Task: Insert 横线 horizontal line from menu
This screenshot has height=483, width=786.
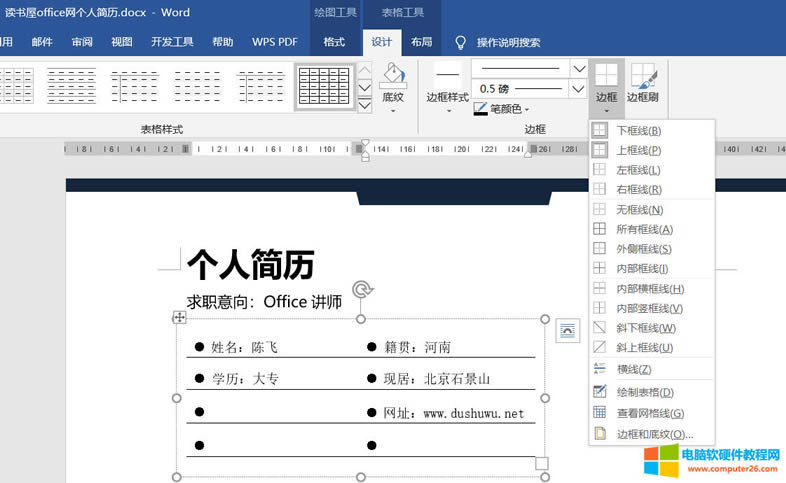Action: (634, 369)
